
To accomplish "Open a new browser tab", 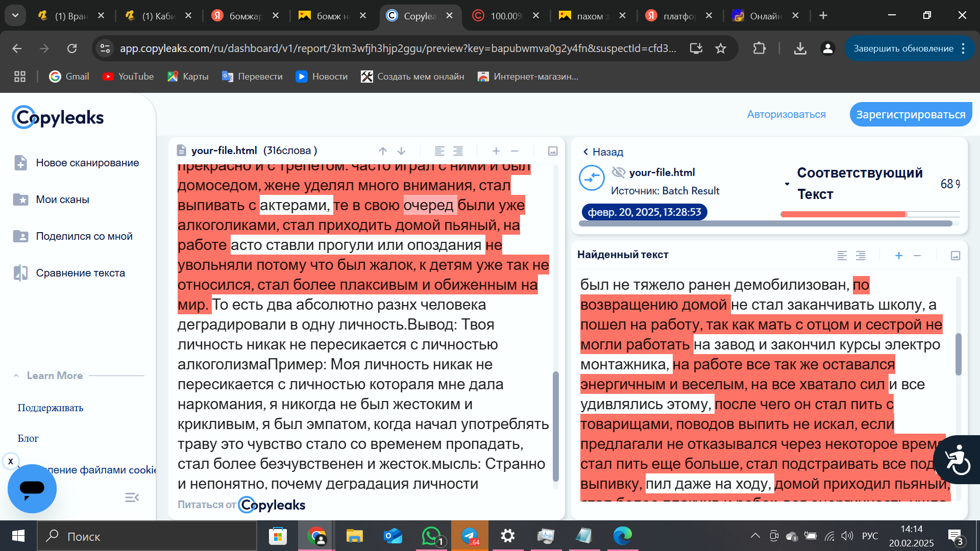I will tap(823, 16).
